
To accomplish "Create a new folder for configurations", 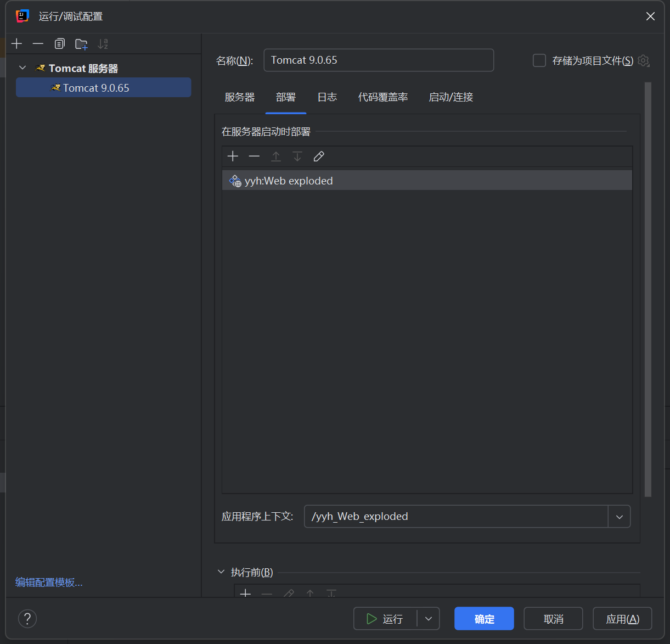I will point(81,43).
